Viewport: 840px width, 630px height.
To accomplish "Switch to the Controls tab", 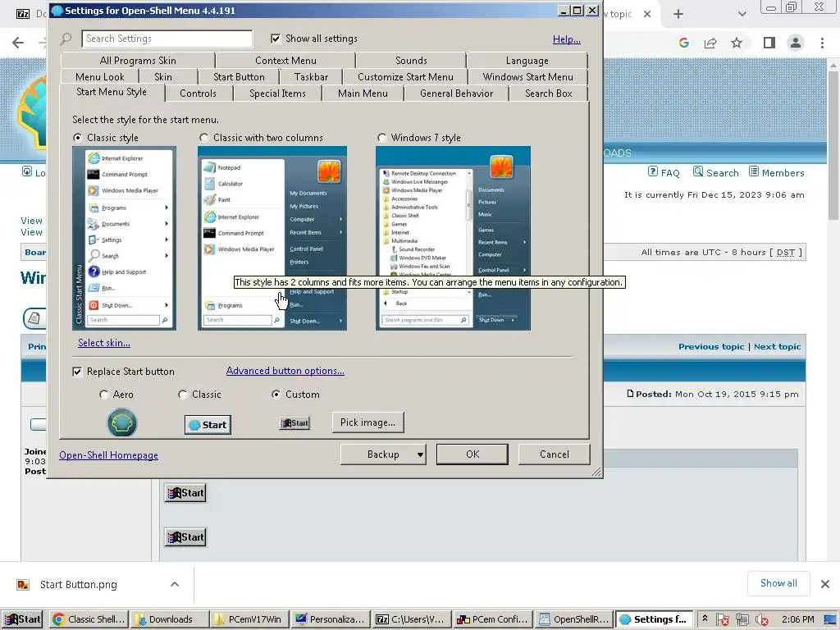I will click(x=199, y=94).
